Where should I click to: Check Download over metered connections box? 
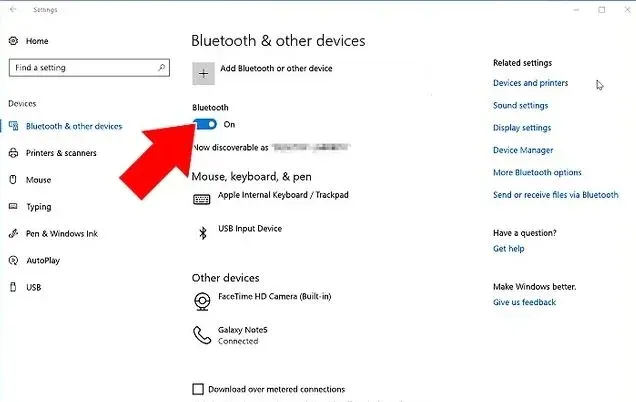pos(198,389)
